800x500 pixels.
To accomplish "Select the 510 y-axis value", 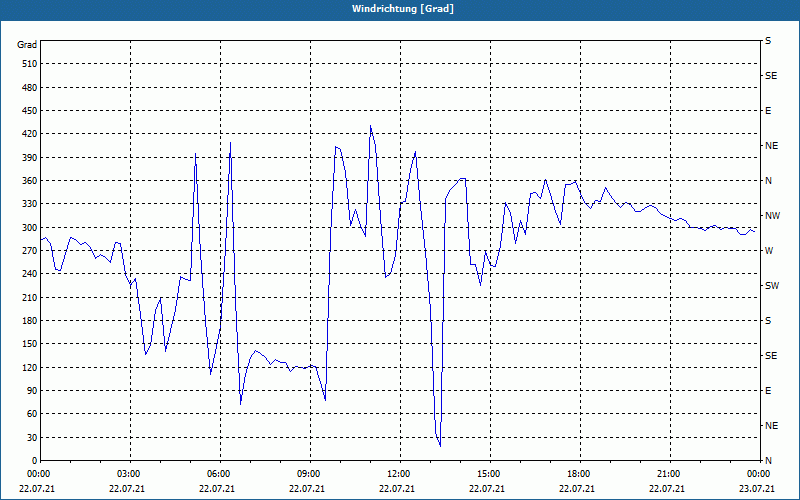I will pos(30,64).
